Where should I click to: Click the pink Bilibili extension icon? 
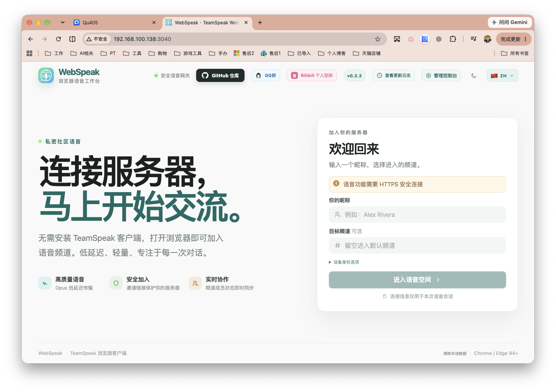coord(411,39)
